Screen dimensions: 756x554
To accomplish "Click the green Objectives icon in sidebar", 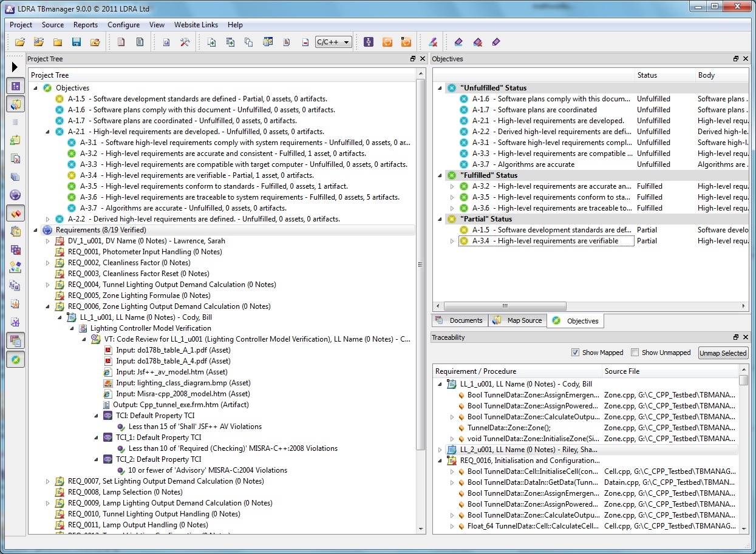I will click(x=15, y=359).
